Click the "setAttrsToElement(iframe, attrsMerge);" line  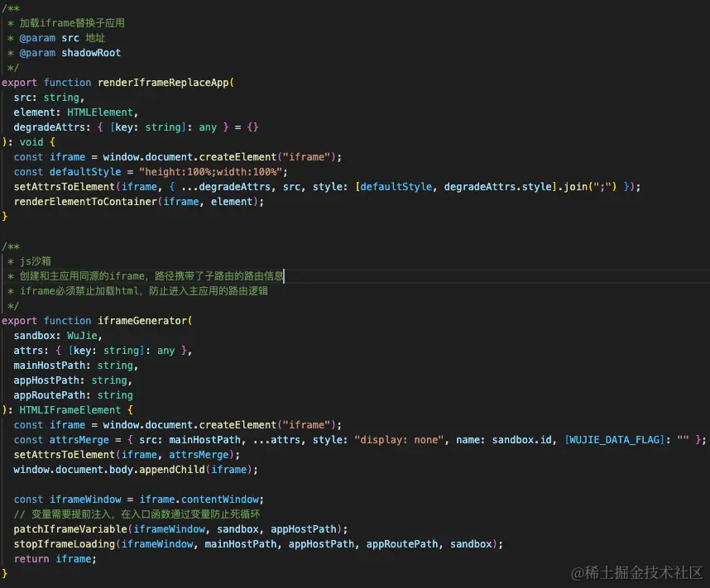coord(127,455)
